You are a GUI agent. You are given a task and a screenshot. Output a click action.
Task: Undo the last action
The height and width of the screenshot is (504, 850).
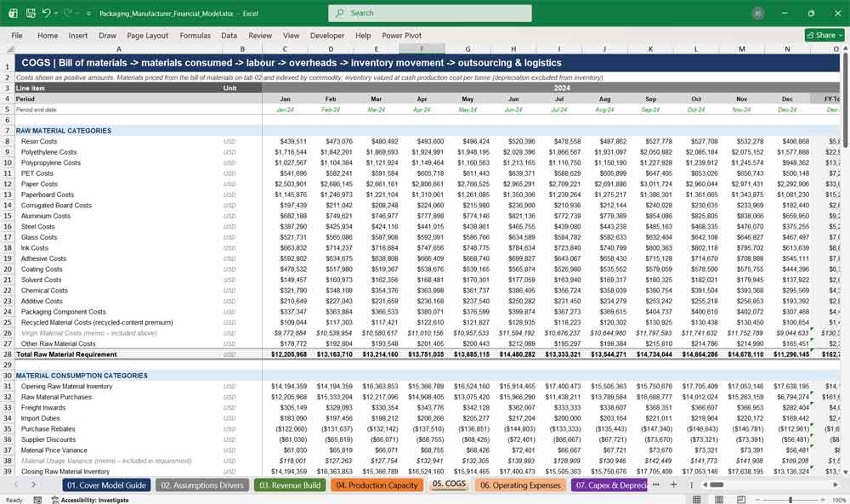click(x=47, y=13)
